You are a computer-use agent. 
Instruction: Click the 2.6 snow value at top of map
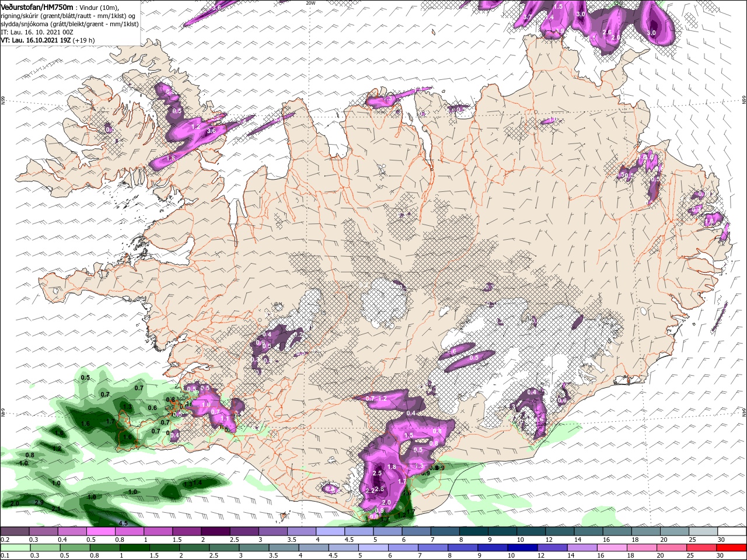point(607,33)
